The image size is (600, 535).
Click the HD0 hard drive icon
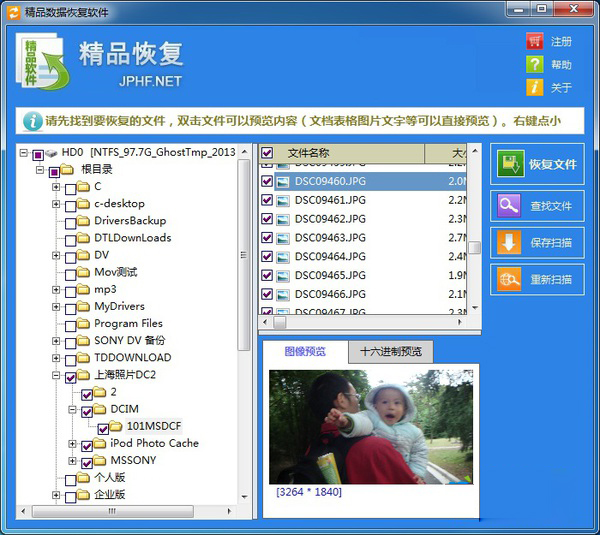click(x=51, y=153)
